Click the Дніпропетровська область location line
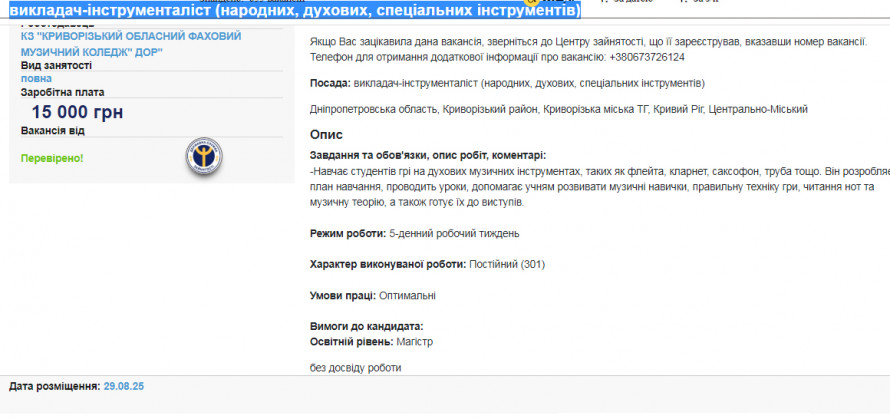890x419 pixels. tap(558, 109)
